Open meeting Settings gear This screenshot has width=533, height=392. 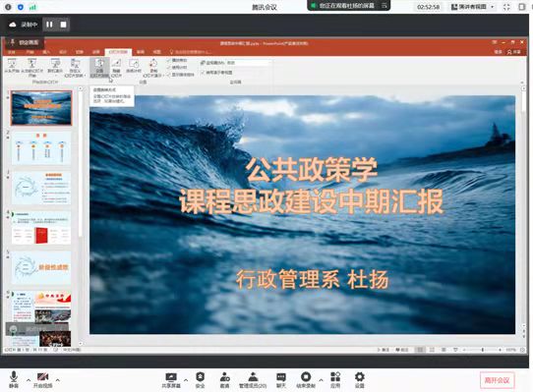pos(360,380)
